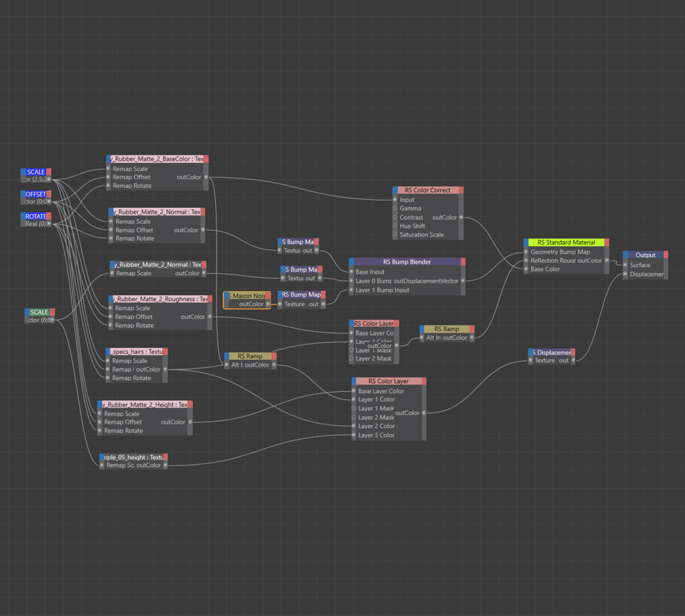Select the RS Displacement node title

[552, 352]
